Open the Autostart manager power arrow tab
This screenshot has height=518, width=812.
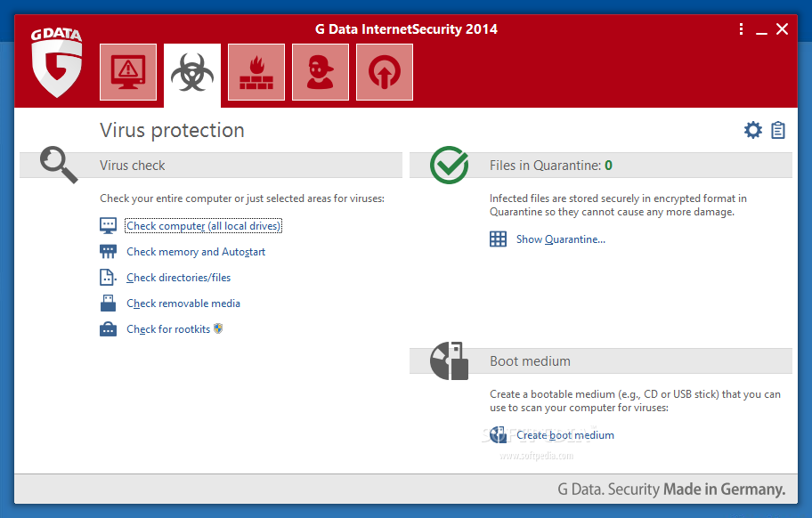[x=385, y=72]
